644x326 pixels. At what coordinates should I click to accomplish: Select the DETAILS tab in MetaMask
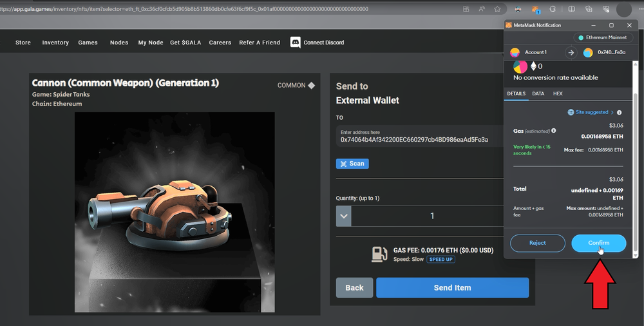(x=516, y=93)
